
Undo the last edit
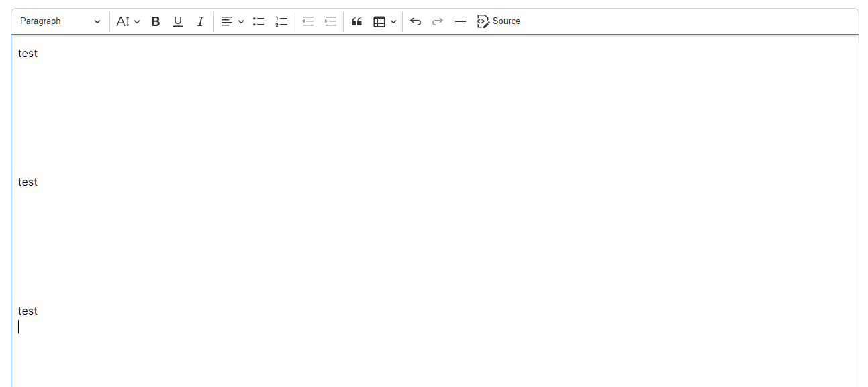415,21
